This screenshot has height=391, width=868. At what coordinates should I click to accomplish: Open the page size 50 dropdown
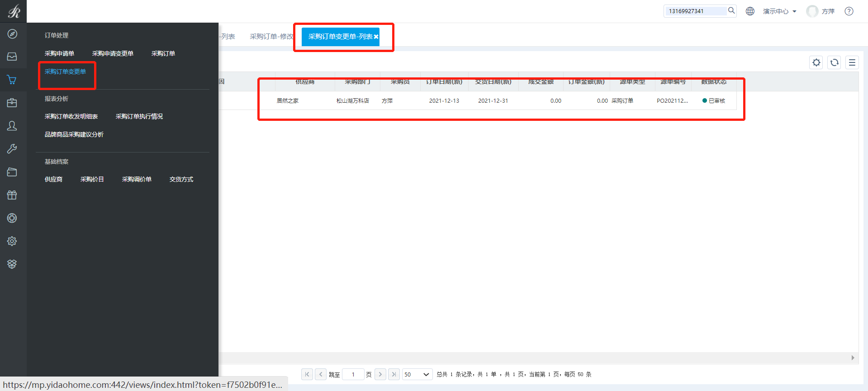[417, 374]
